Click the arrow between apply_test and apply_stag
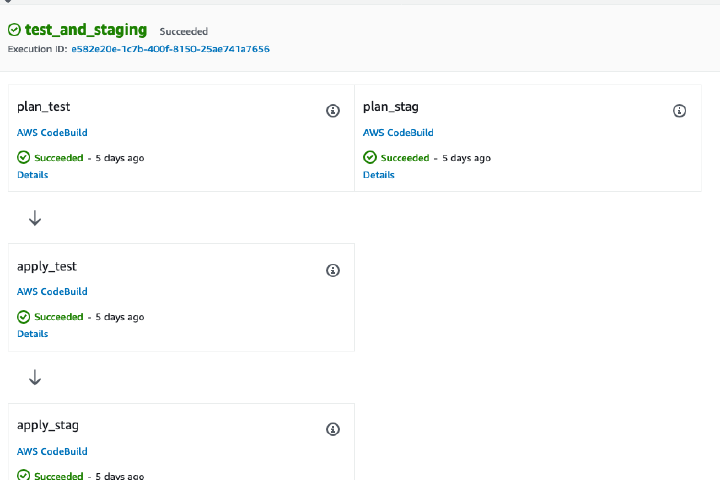 coord(35,377)
